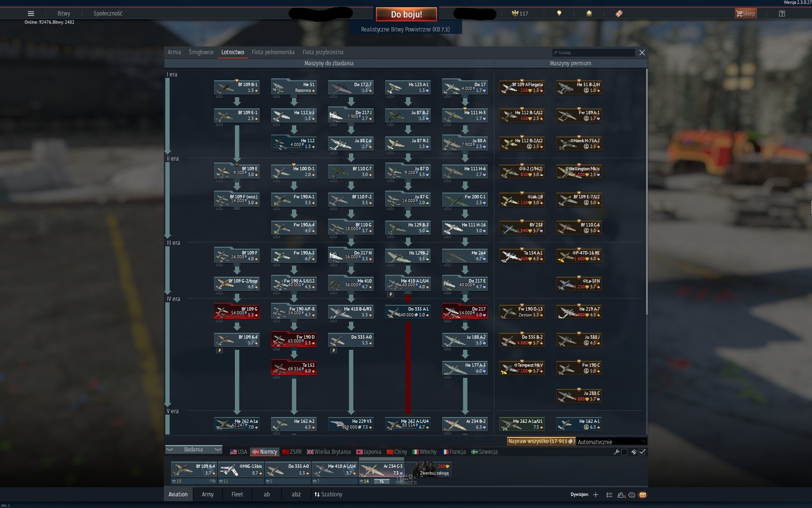The image size is (812, 508).
Task: Open the hamburger main menu
Action: point(31,14)
